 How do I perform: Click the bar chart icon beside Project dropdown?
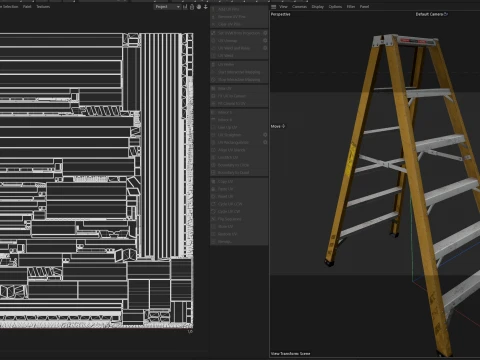coord(185,7)
